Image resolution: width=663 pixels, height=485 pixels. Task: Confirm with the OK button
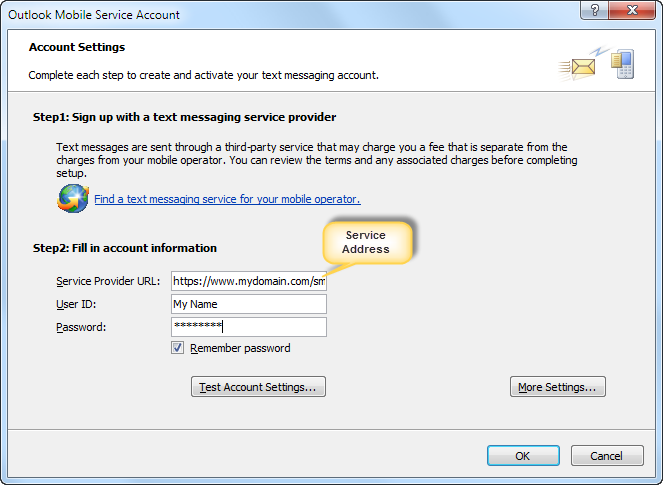click(523, 455)
